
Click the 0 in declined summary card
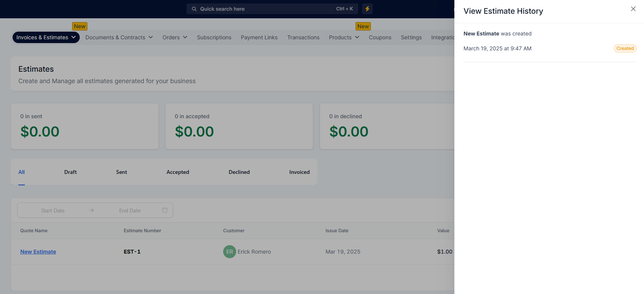387,126
